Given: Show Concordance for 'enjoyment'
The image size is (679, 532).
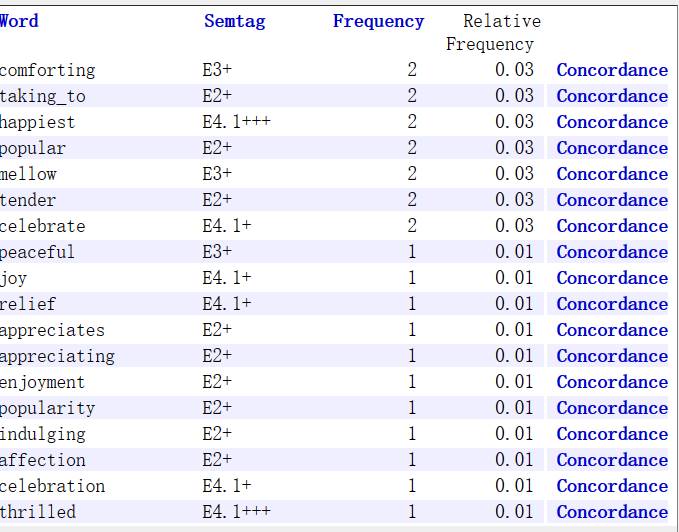Looking at the screenshot, I should coord(612,382).
